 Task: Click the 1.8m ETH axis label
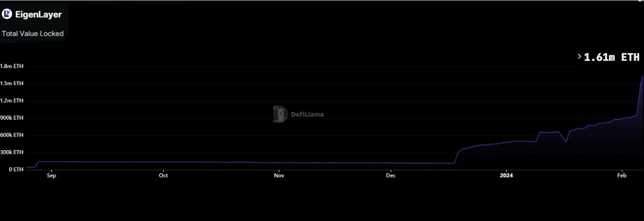click(12, 66)
